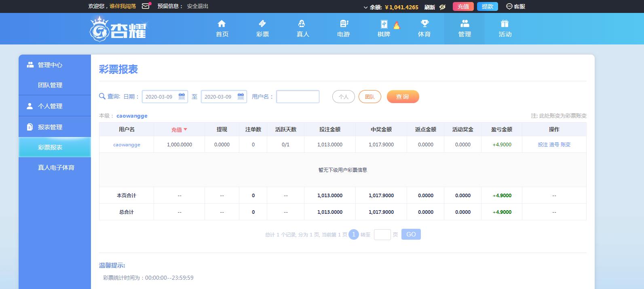Select the 个人 filter option
Screen dimensions: 644x289
343,97
